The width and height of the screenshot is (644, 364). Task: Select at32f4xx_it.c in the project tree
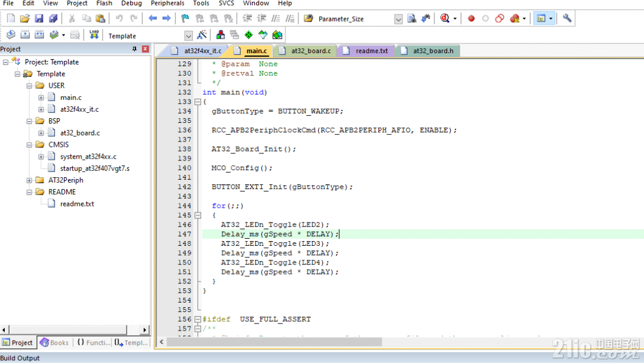pos(79,109)
